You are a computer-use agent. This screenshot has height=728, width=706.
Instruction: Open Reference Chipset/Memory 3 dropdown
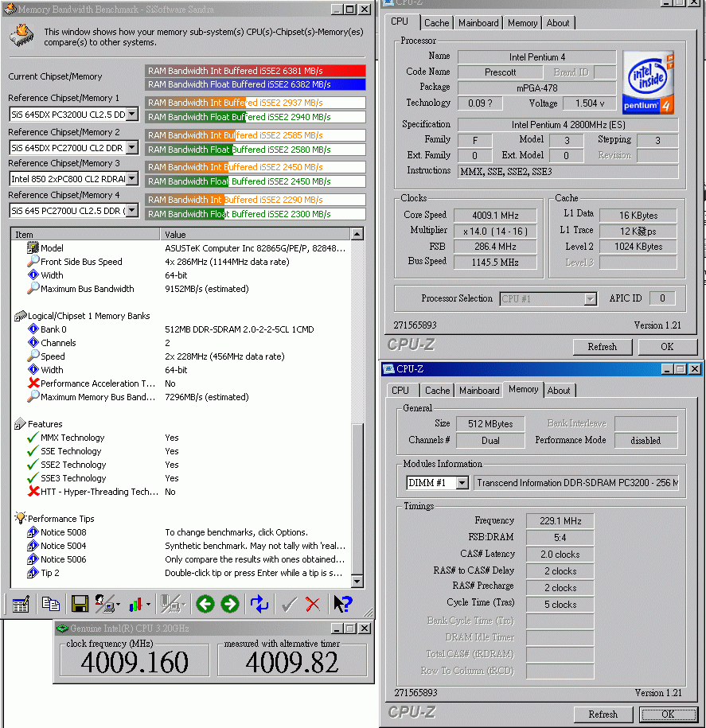click(x=132, y=178)
